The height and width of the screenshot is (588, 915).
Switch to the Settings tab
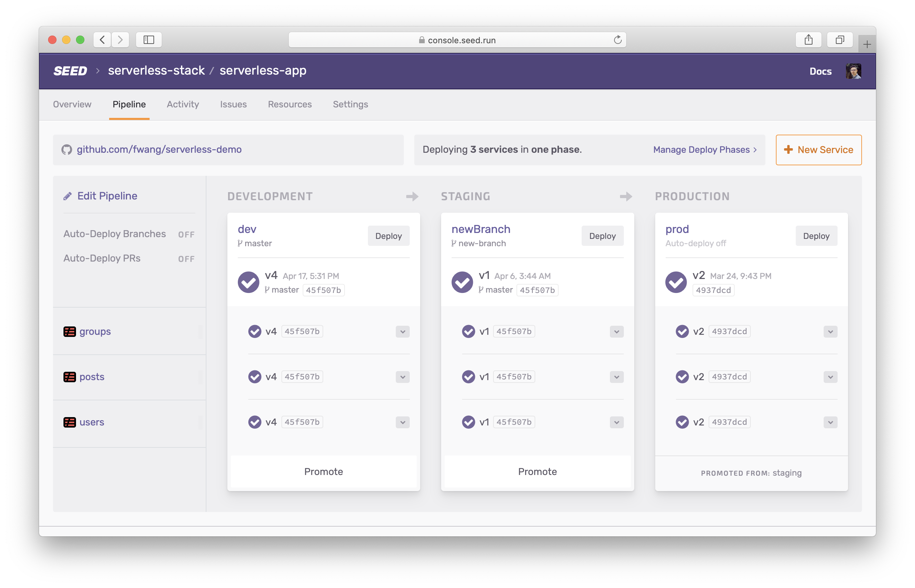click(350, 104)
